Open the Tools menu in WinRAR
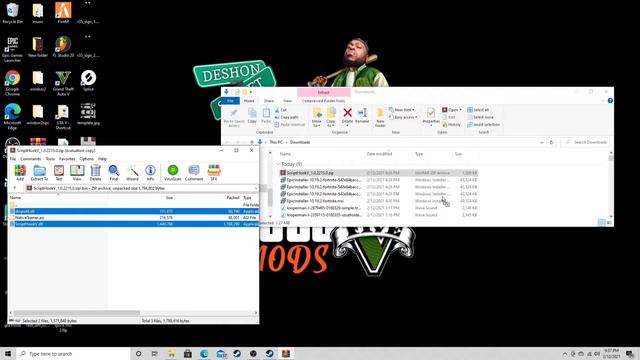 pos(50,159)
